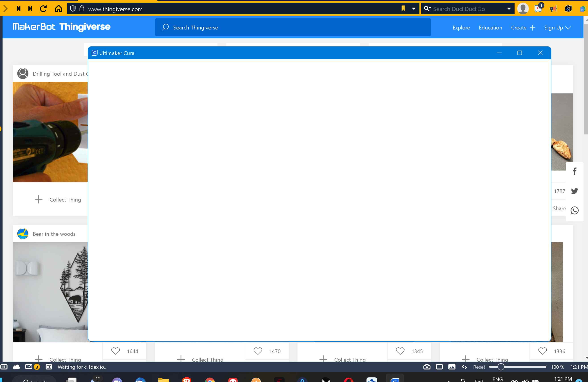This screenshot has width=588, height=382.
Task: Share the thing on Twitter
Action: (574, 191)
